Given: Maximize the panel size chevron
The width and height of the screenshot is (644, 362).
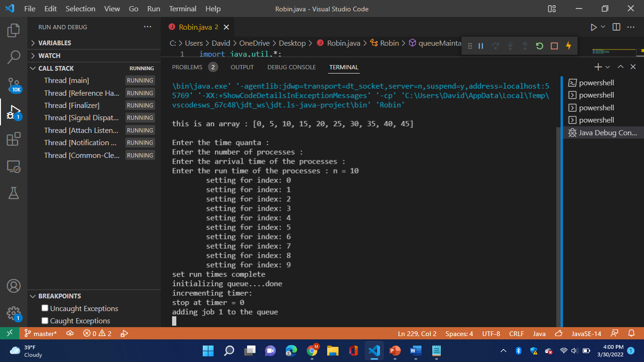Looking at the screenshot, I should (x=620, y=67).
